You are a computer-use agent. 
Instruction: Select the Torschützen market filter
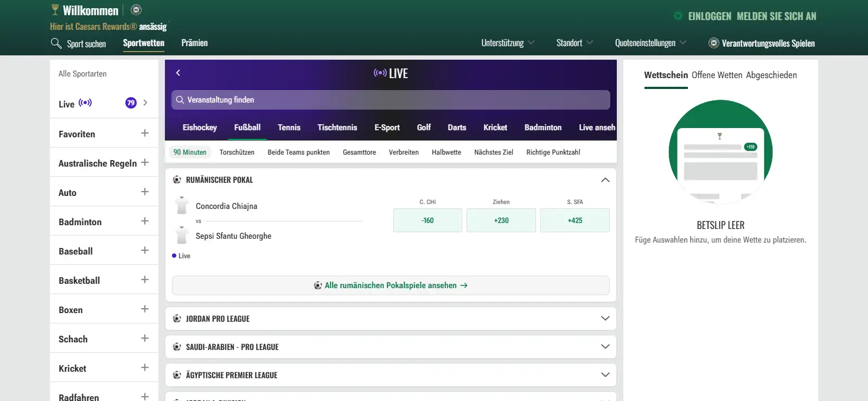click(x=237, y=152)
